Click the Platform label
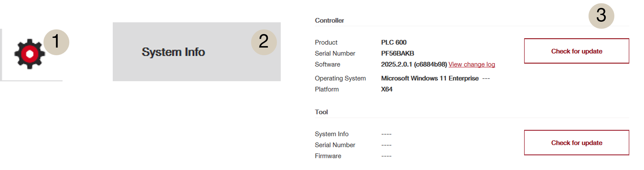 coord(327,89)
